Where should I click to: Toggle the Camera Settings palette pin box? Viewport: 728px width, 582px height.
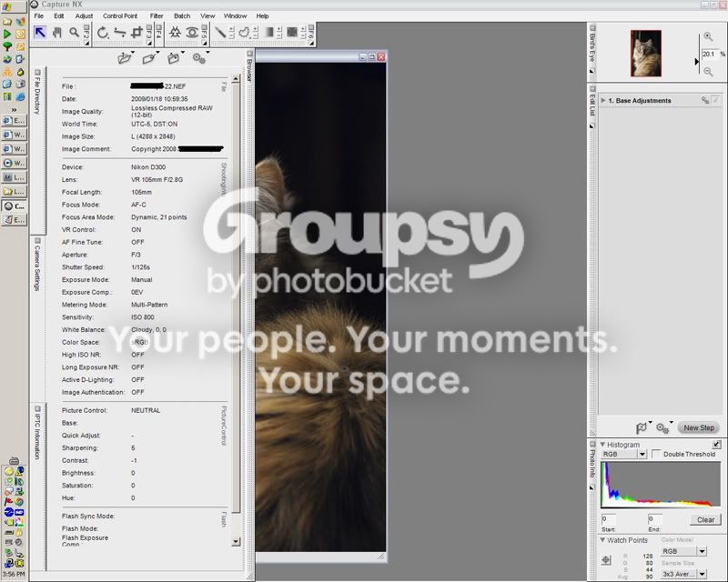[37, 241]
